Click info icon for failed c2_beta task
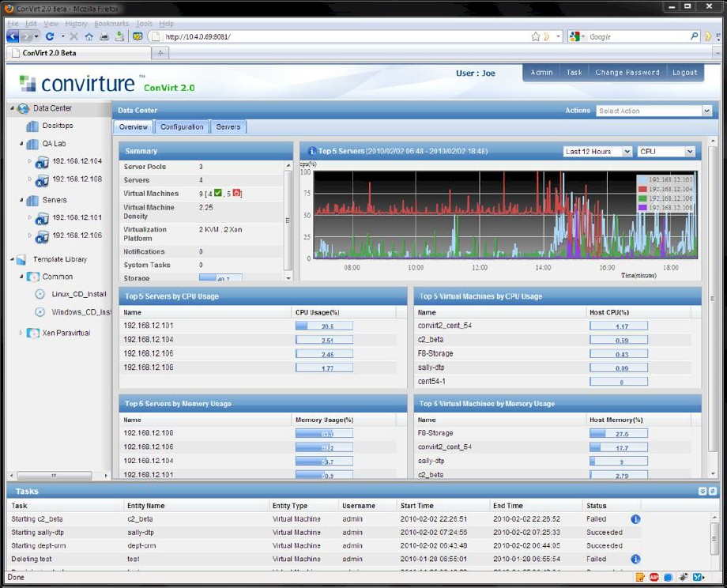The image size is (727, 588). pyautogui.click(x=635, y=519)
